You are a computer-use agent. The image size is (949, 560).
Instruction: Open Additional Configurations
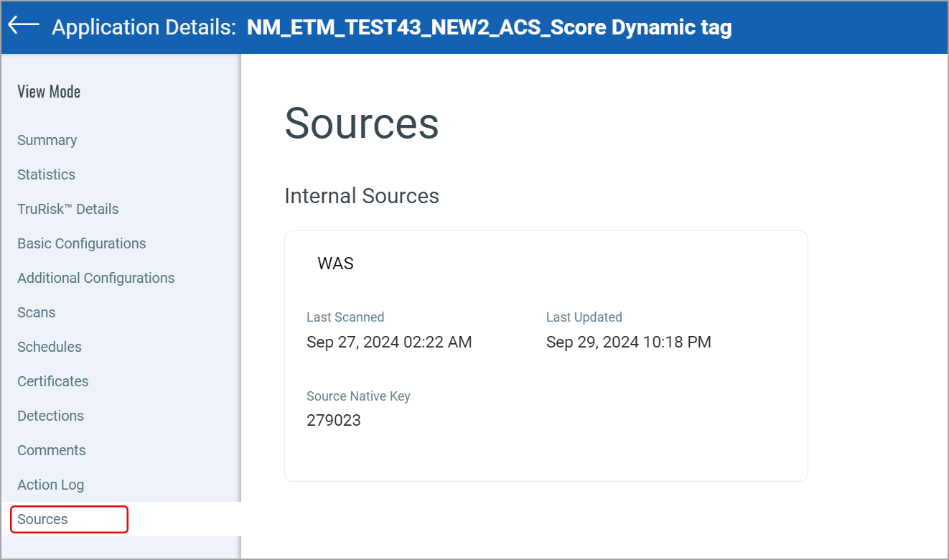[x=95, y=278]
